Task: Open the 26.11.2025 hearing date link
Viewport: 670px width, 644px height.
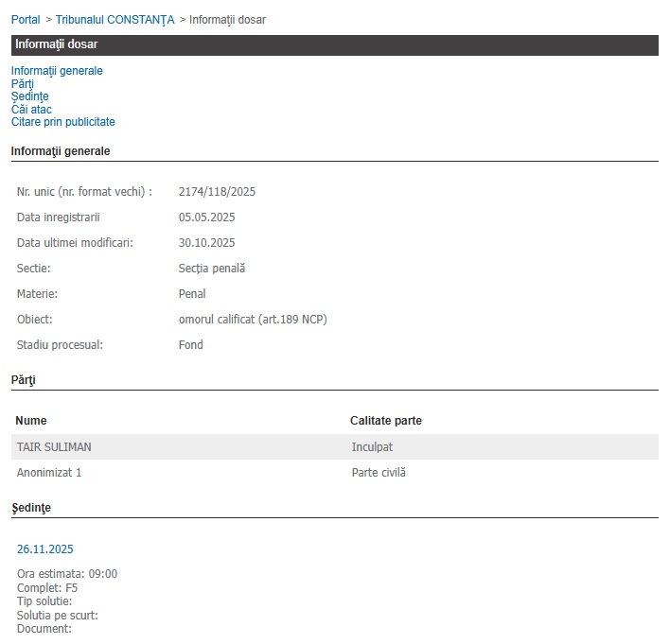Action: point(45,549)
